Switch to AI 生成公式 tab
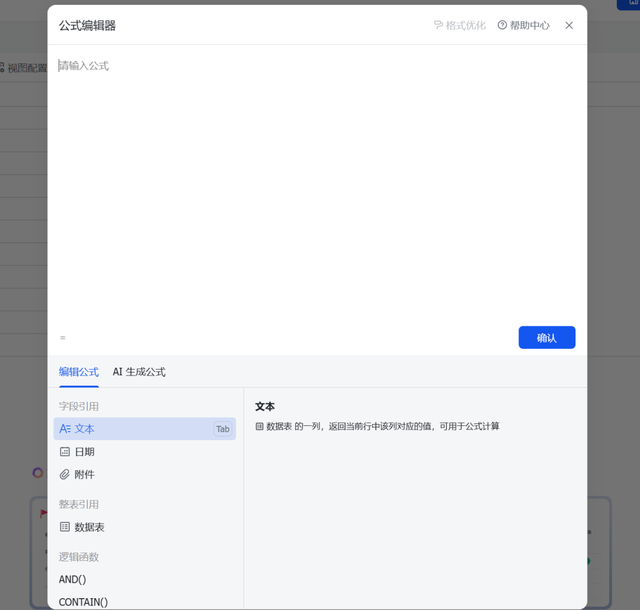This screenshot has width=640, height=610. [139, 372]
